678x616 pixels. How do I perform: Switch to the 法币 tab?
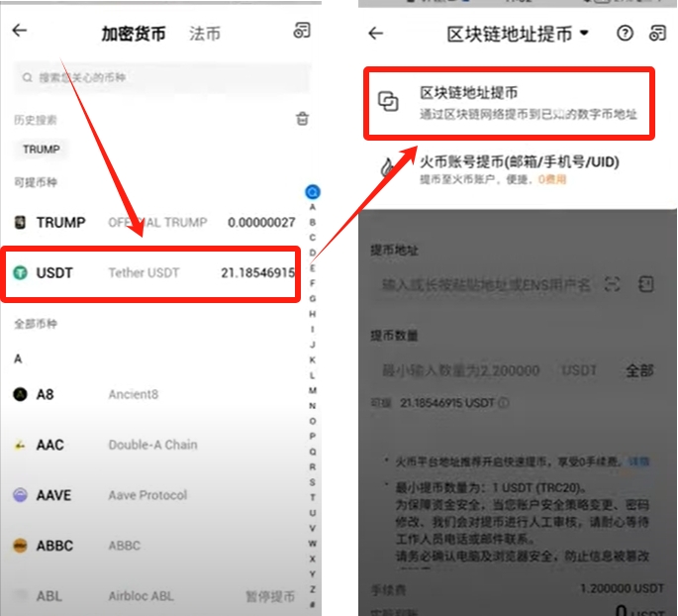(205, 34)
